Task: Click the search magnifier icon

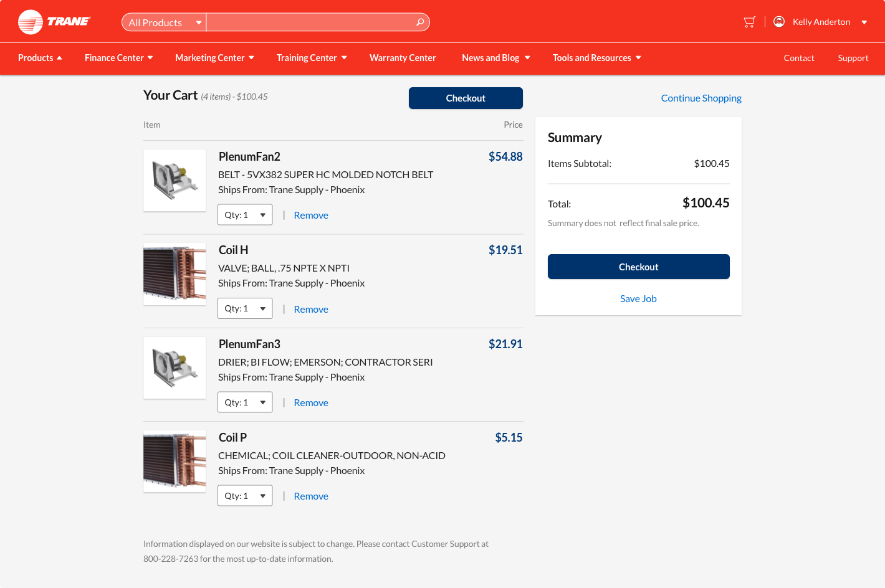Action: click(420, 22)
